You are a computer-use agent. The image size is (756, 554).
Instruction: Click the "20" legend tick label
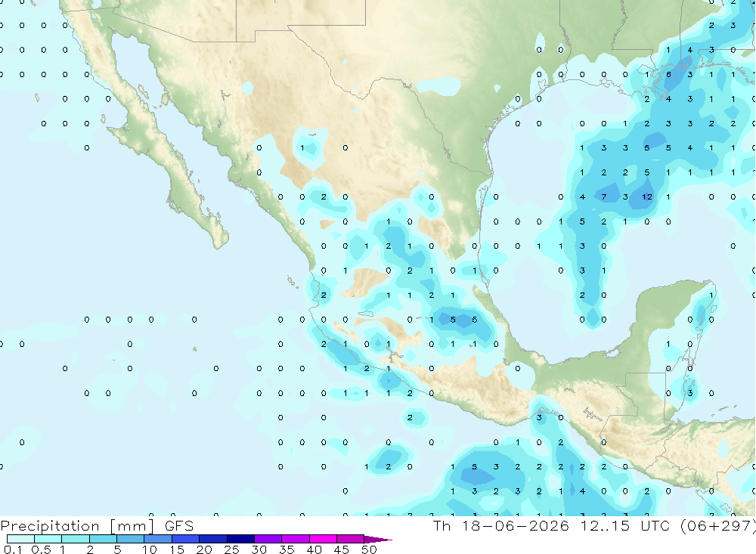[x=204, y=549]
